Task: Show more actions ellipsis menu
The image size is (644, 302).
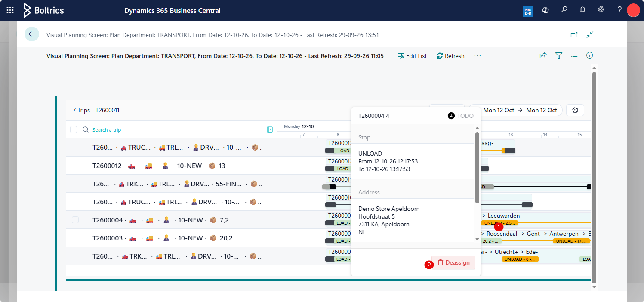Action: click(478, 55)
